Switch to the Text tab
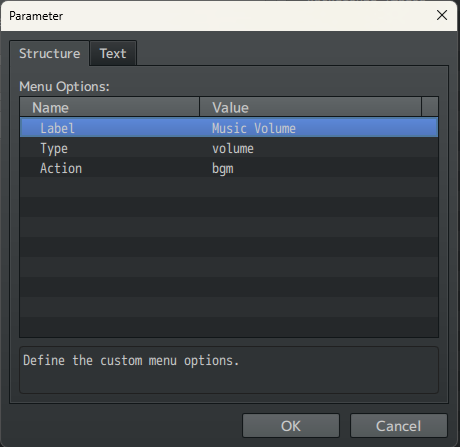The width and height of the screenshot is (460, 447). (113, 53)
